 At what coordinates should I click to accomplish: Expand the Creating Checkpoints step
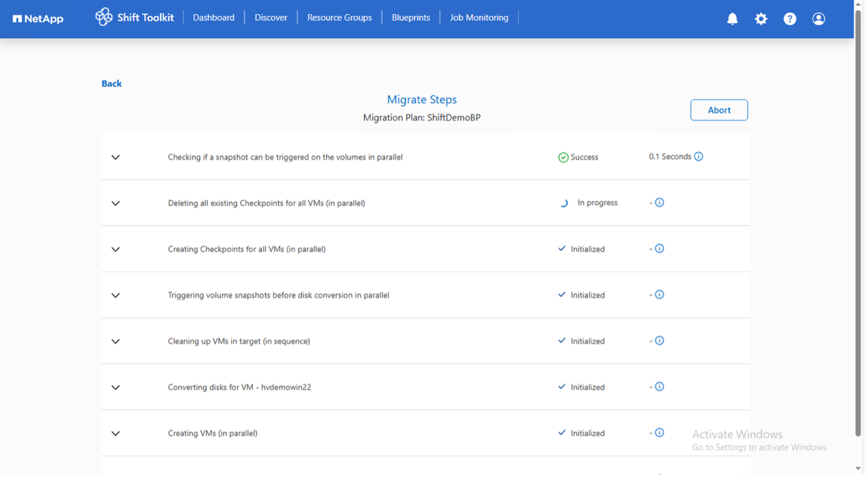pos(115,249)
